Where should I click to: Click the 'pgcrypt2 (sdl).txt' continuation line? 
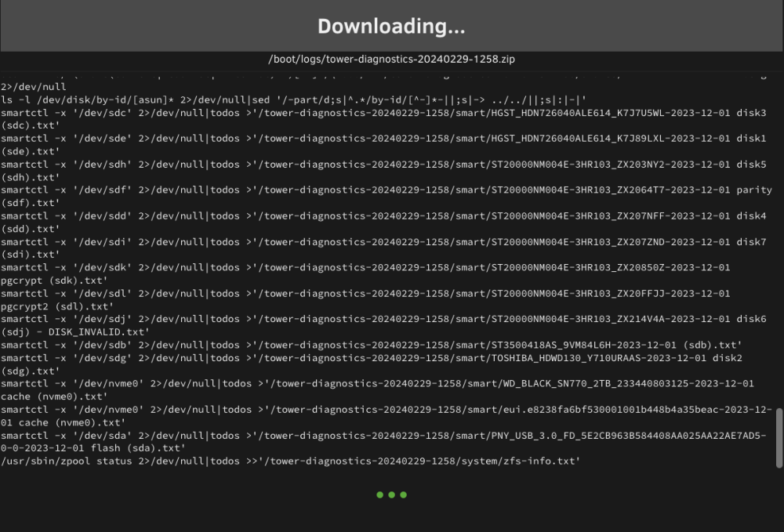point(57,306)
